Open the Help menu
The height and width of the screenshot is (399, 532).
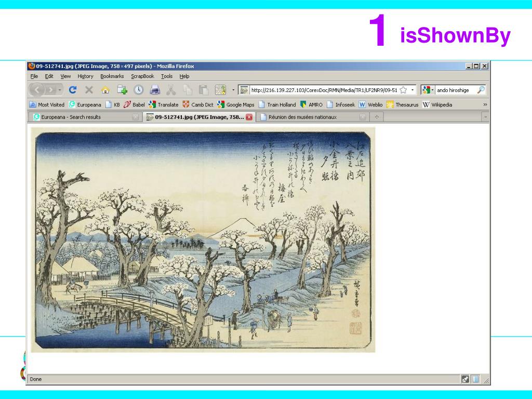tap(184, 76)
